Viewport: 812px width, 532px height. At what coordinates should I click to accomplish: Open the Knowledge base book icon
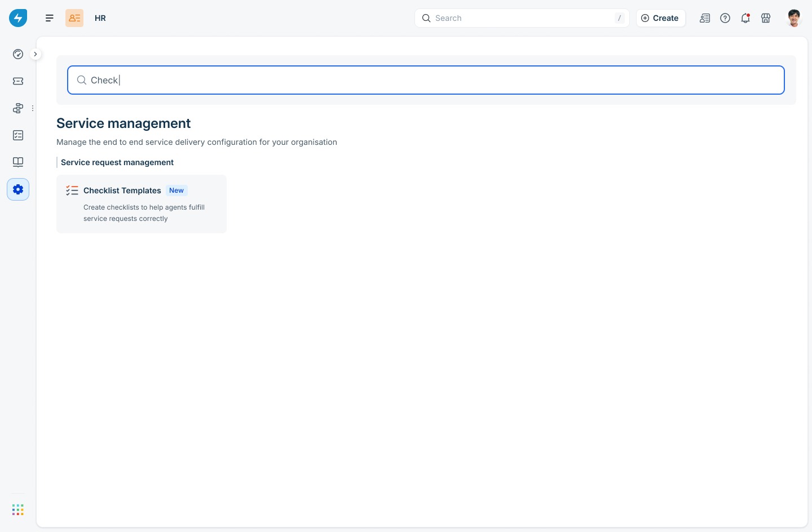tap(18, 162)
